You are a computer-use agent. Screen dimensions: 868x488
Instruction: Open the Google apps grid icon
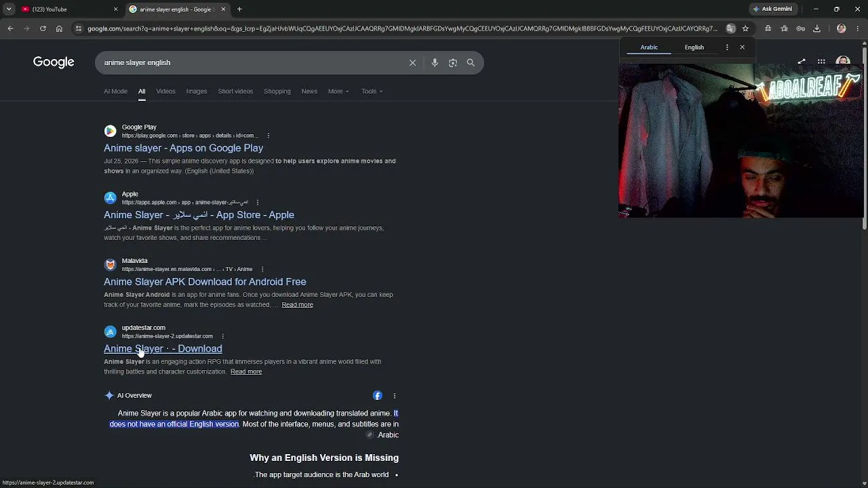coord(821,62)
